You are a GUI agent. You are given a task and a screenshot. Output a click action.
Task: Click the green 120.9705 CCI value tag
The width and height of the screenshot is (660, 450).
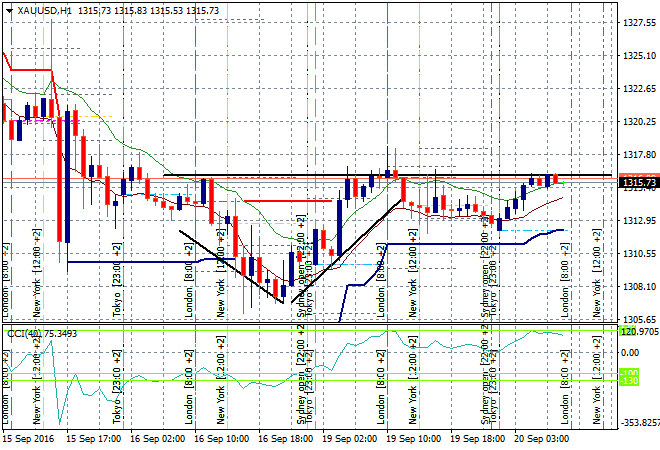pyautogui.click(x=638, y=331)
